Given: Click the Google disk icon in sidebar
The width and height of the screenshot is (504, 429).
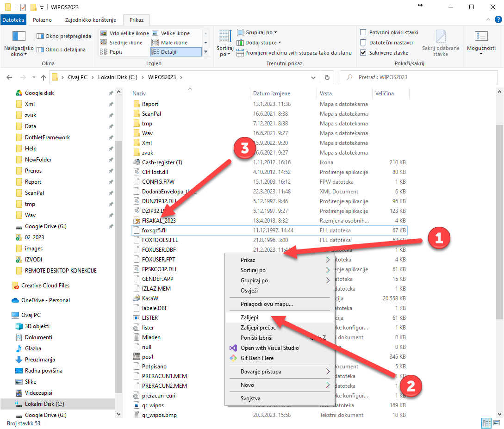Looking at the screenshot, I should (19, 93).
